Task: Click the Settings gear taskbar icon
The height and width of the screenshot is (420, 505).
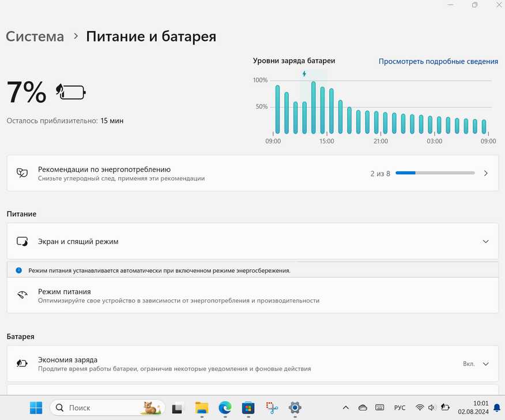Action: [295, 408]
